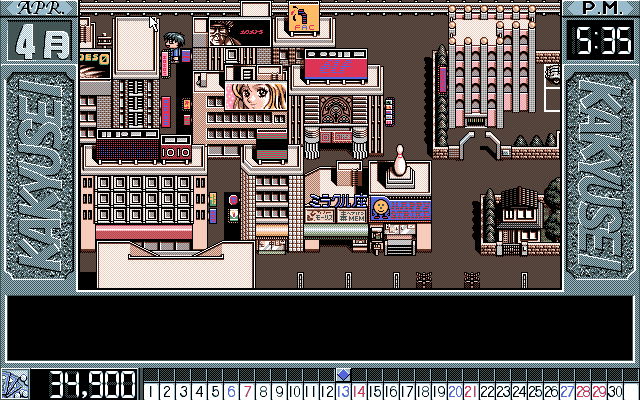
Task: Click the man's face video billboard
Action: (x=240, y=32)
